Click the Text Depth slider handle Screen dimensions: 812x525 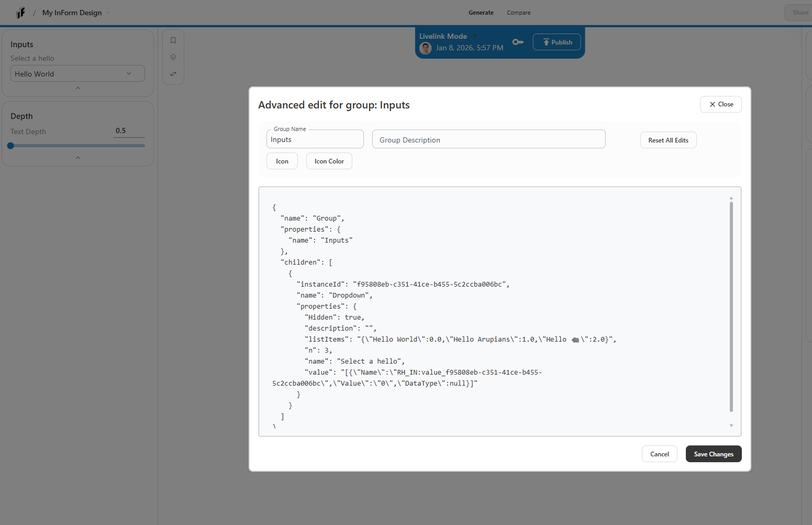click(x=11, y=146)
